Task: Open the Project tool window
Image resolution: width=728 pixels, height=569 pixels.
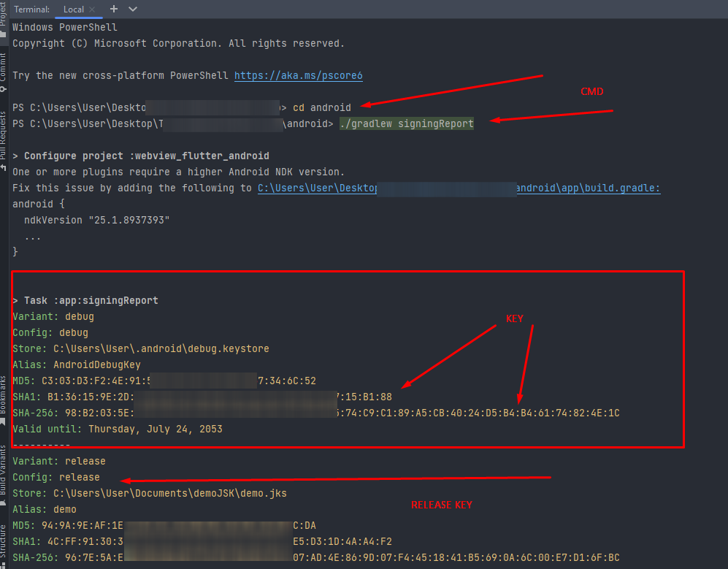Action: click(x=4, y=13)
